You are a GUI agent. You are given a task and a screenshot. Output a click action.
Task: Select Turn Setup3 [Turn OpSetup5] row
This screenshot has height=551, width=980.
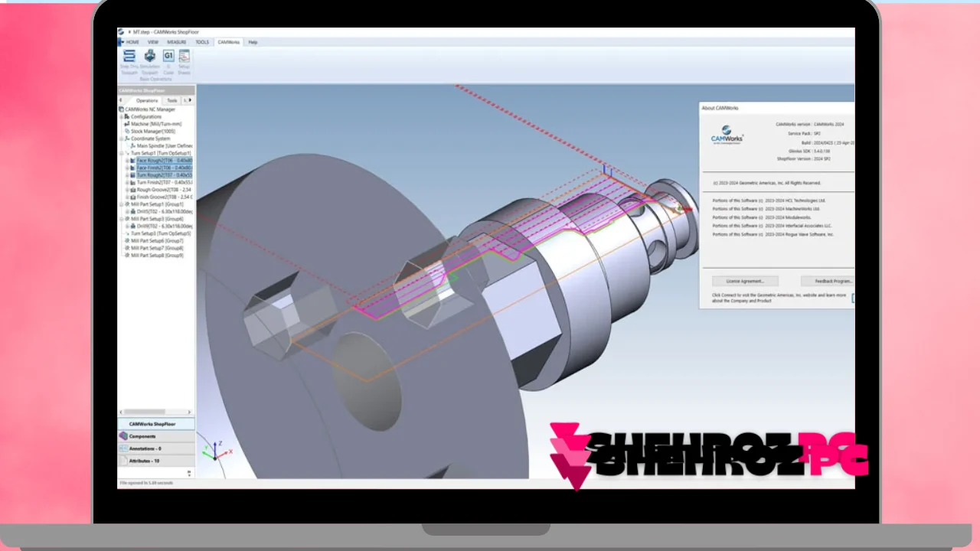point(157,233)
